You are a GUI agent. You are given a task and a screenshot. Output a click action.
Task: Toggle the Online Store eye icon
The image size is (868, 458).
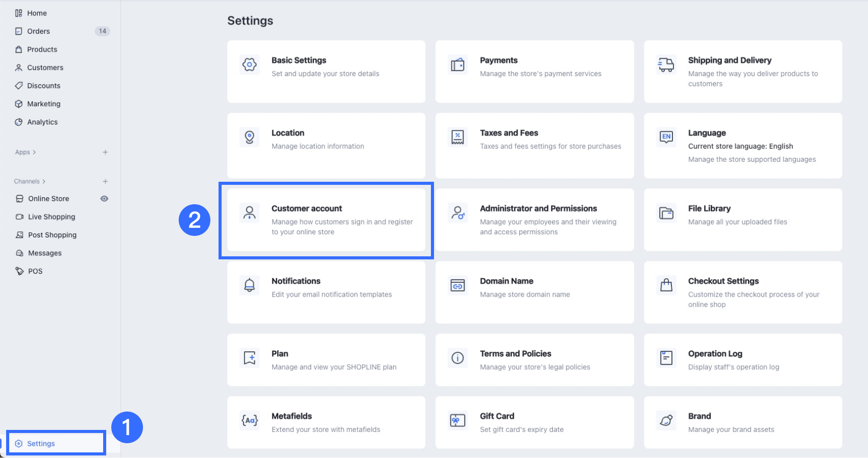point(104,199)
